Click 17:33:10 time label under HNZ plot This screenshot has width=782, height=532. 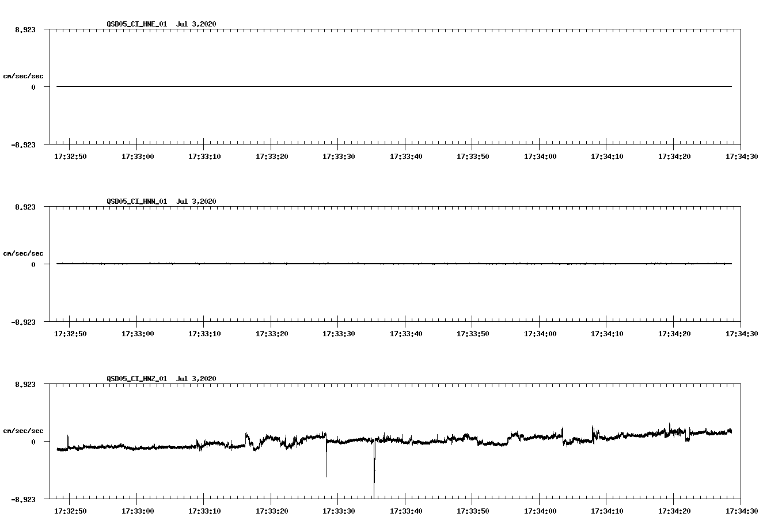point(204,511)
